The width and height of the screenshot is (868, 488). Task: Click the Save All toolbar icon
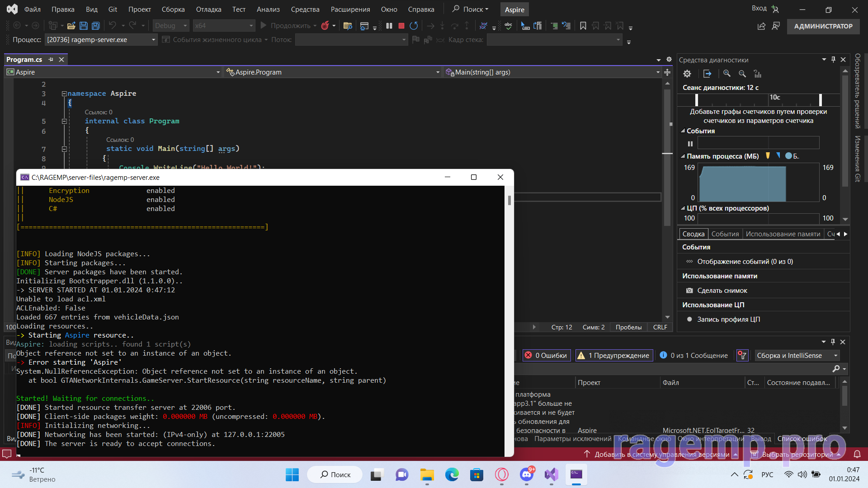pyautogui.click(x=96, y=26)
